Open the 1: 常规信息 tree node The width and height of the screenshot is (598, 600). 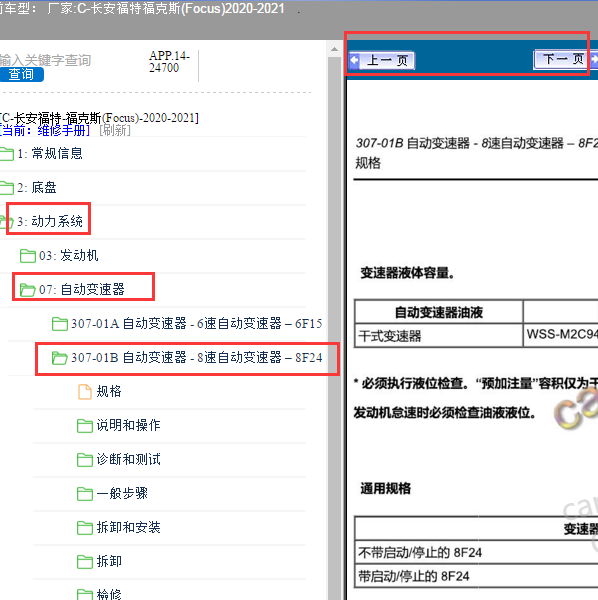point(50,153)
